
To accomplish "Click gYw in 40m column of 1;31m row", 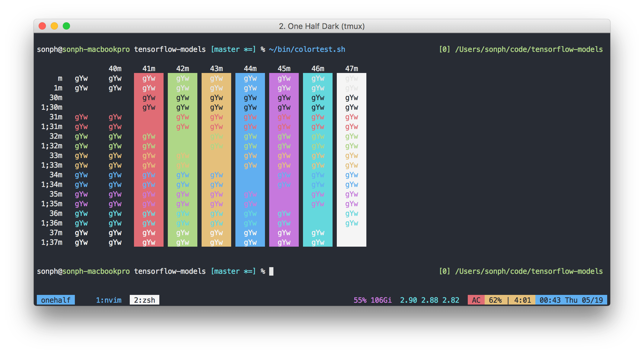I will (115, 127).
